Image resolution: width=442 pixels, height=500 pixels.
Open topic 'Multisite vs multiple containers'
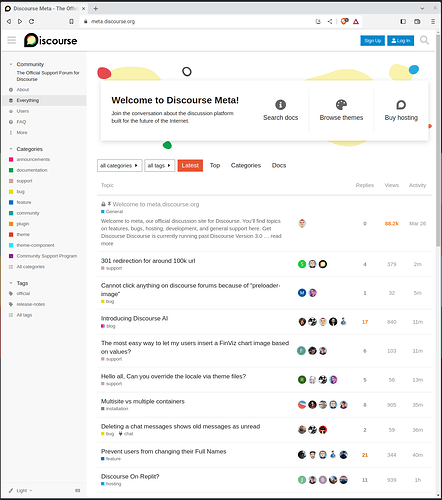point(143,401)
